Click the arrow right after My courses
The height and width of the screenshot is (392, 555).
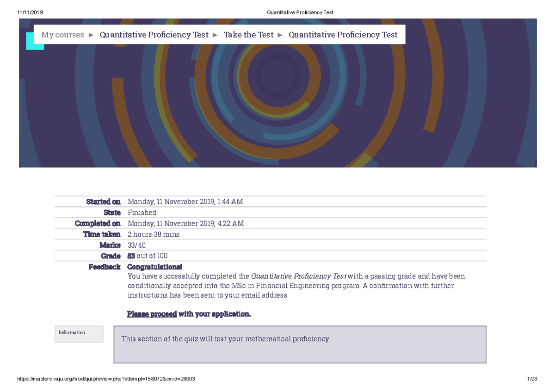[91, 35]
